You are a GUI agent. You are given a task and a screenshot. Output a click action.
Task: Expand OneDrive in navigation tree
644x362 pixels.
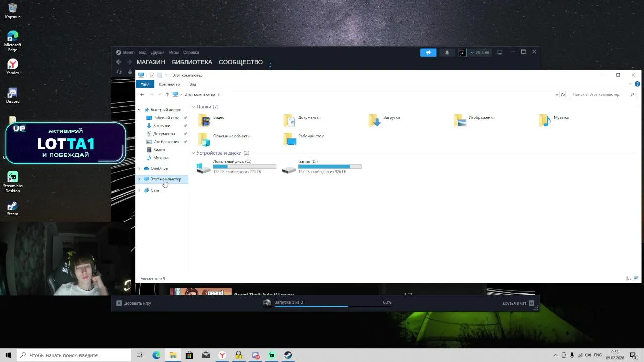pos(140,168)
